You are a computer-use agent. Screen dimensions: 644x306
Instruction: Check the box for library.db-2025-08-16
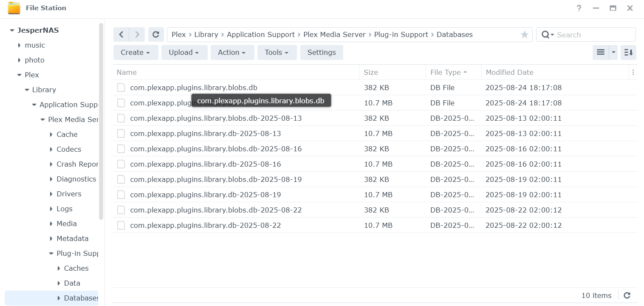point(121,164)
